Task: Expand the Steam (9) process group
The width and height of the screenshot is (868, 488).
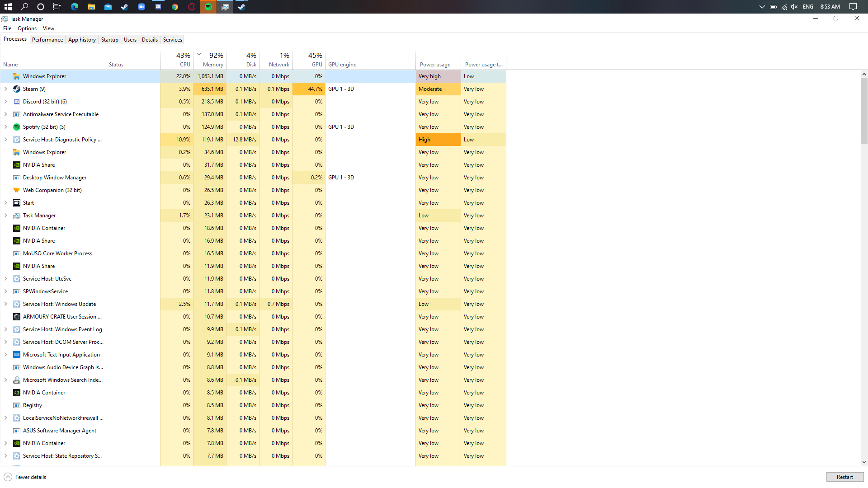Action: tap(5, 89)
